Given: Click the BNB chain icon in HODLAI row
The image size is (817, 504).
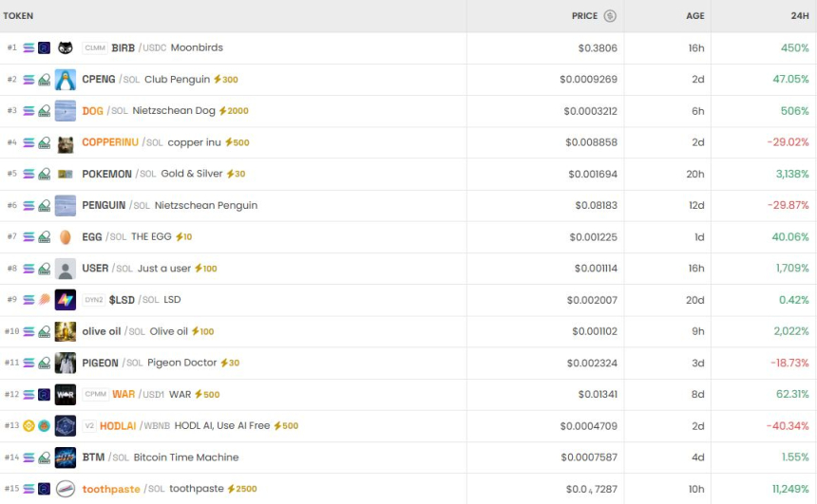Looking at the screenshot, I should 28,426.
